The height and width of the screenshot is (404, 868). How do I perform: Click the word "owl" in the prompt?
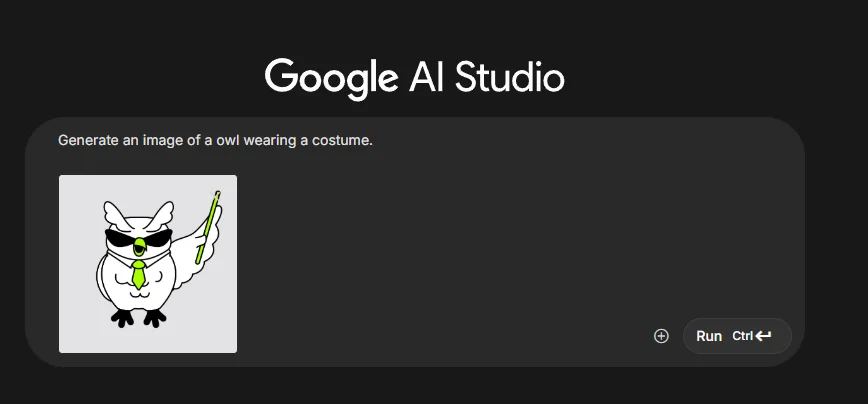(228, 141)
